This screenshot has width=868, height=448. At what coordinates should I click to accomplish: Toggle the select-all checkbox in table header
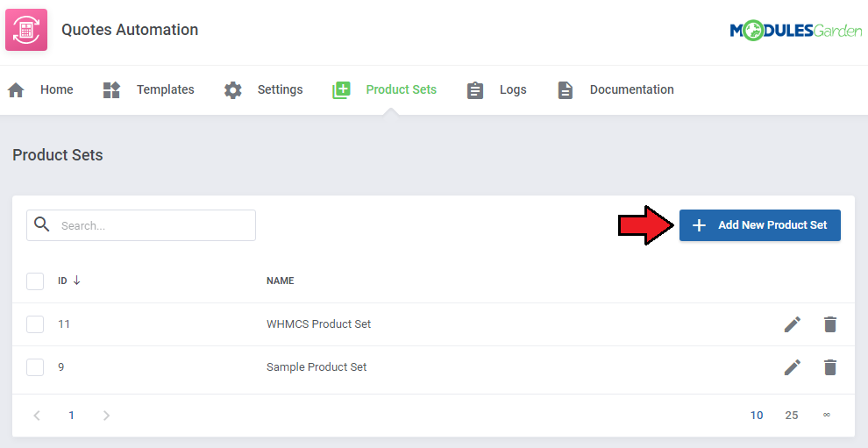tap(35, 281)
